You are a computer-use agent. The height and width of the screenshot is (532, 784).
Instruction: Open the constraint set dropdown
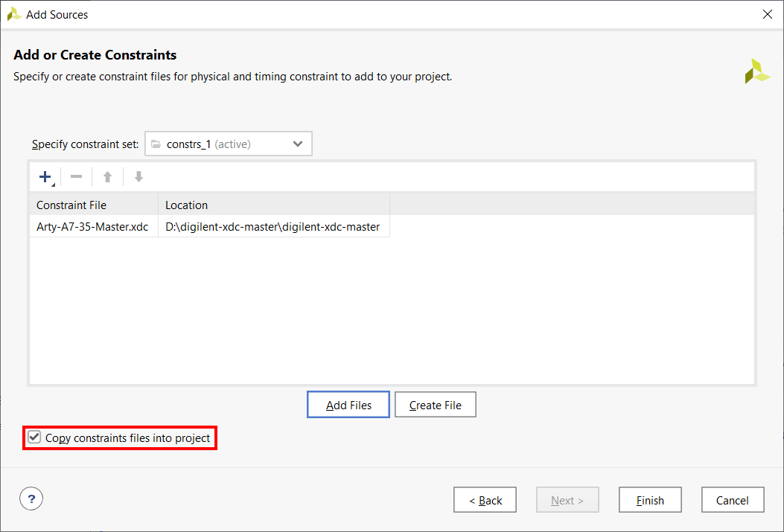pos(229,144)
